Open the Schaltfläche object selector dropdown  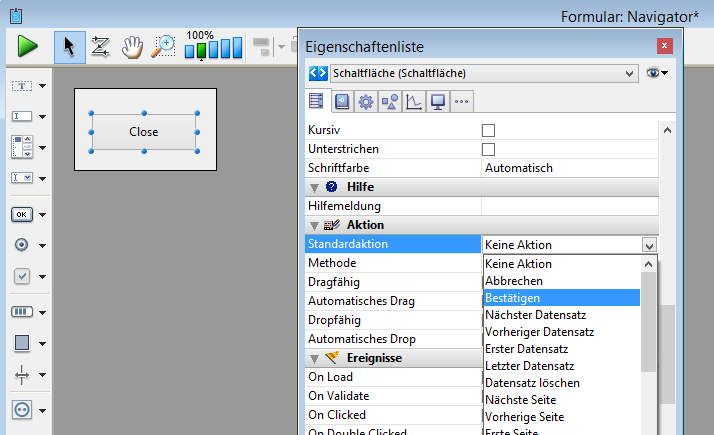coord(629,73)
